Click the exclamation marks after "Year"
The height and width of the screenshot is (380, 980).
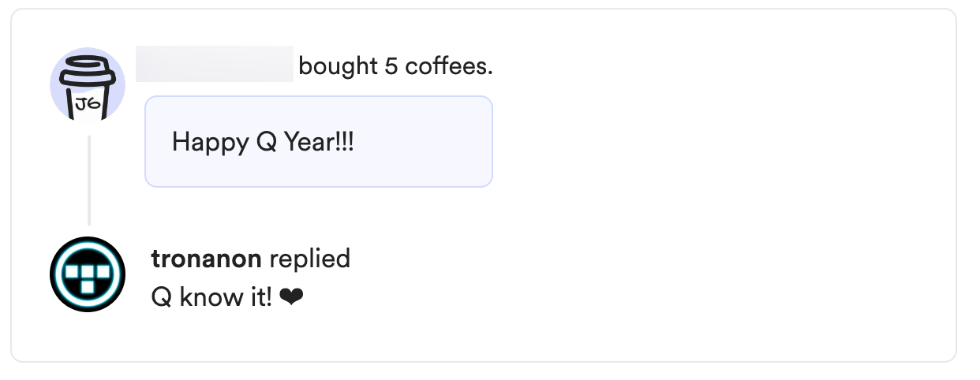346,142
